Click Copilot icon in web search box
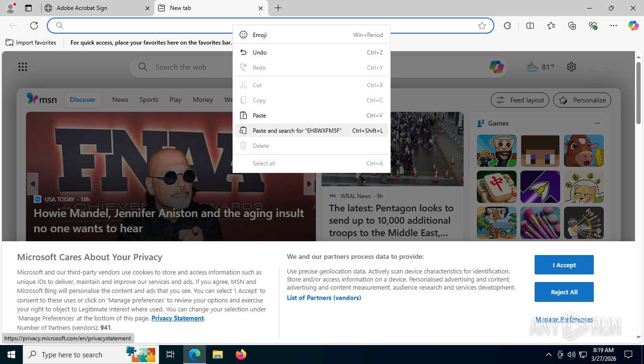Viewport: 644px width, 364px height. point(496,67)
